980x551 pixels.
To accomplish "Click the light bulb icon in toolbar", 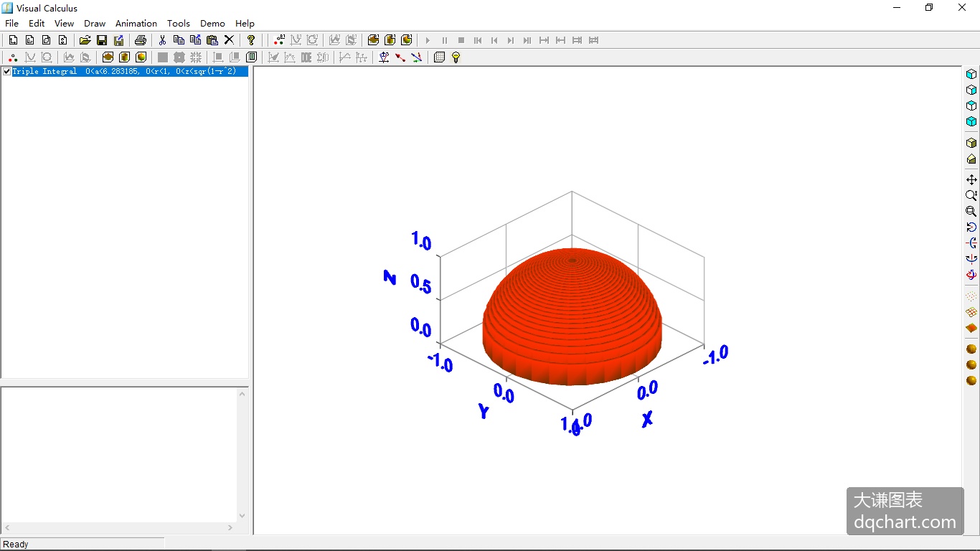I will [456, 57].
